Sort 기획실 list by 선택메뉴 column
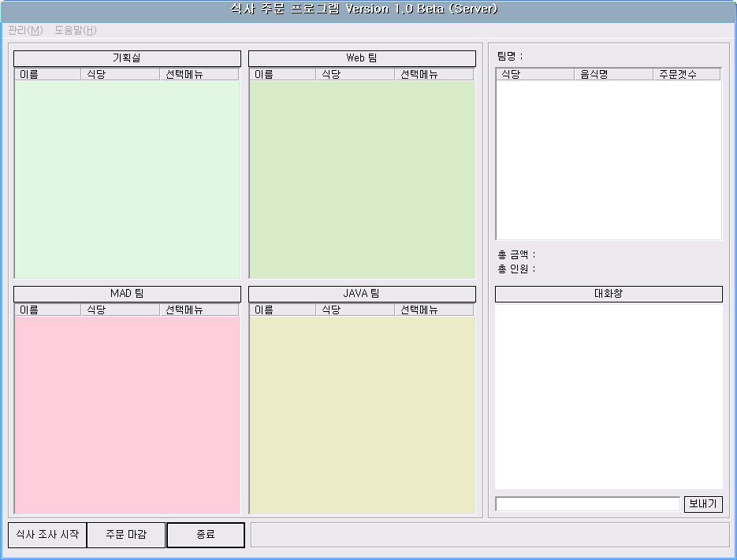Screen dimensions: 737x560 point(199,74)
